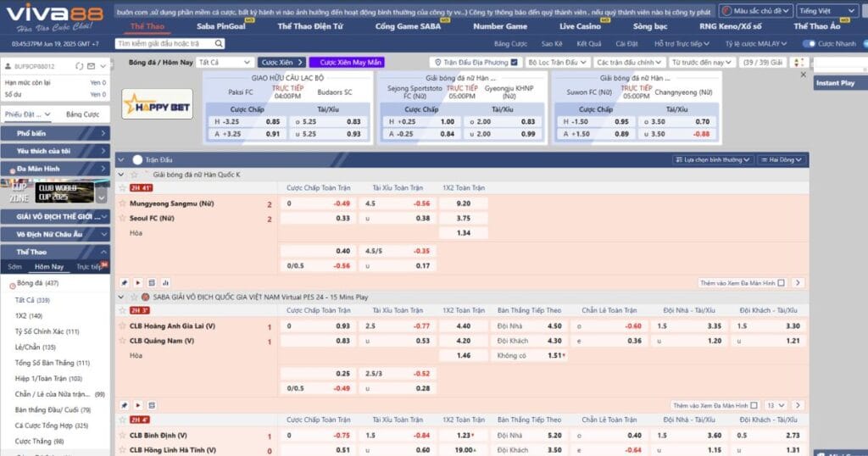868x456 pixels.
Task: Pin the Mungyeong Sangmu match
Action: point(124,283)
